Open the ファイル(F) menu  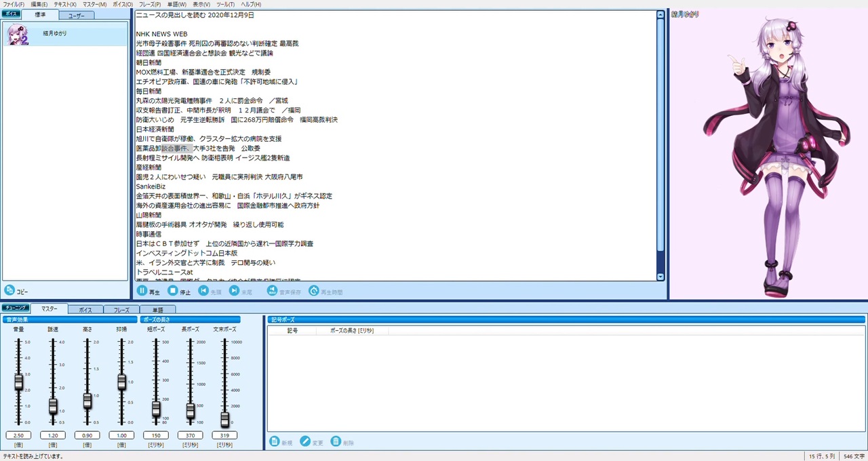14,4
